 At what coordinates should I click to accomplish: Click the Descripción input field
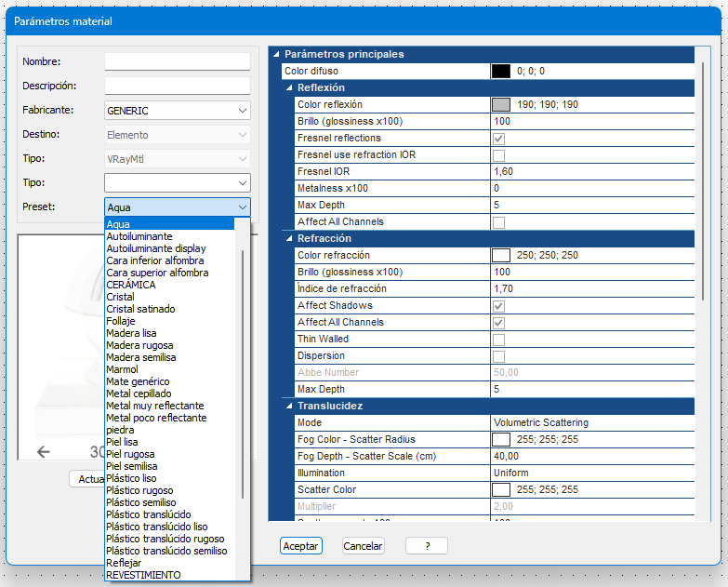click(178, 86)
